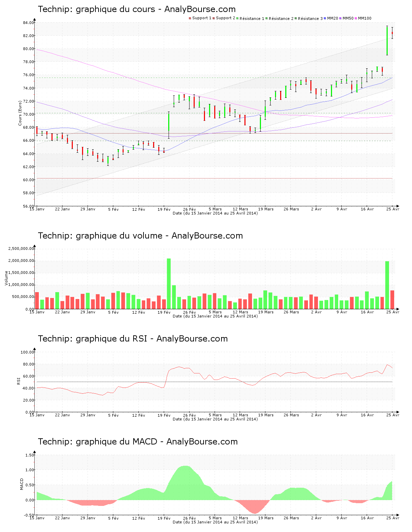
Task: Click the last red candlestick near 82.00
Action: (392, 33)
